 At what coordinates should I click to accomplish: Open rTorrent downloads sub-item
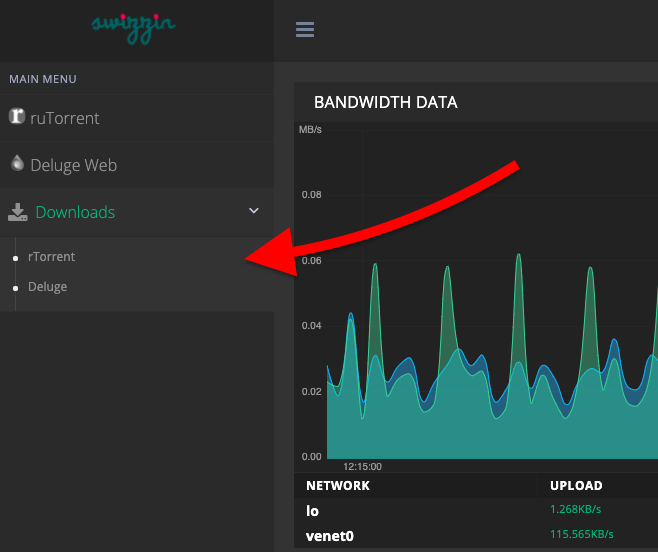click(51, 256)
